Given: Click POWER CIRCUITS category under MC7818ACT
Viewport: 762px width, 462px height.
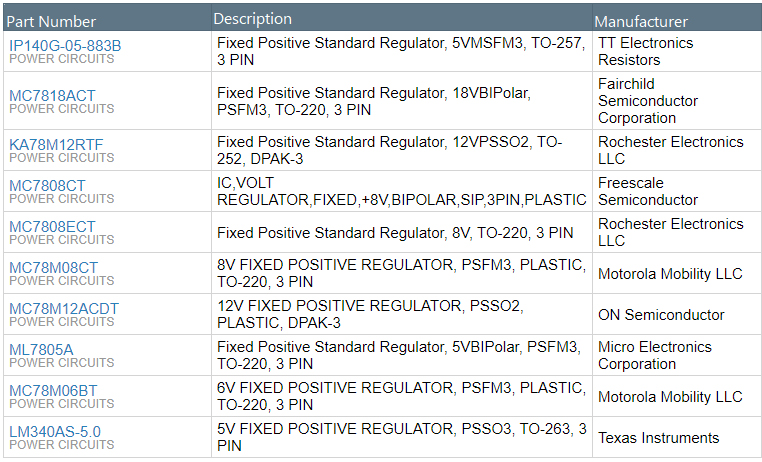Looking at the screenshot, I should 62,108.
